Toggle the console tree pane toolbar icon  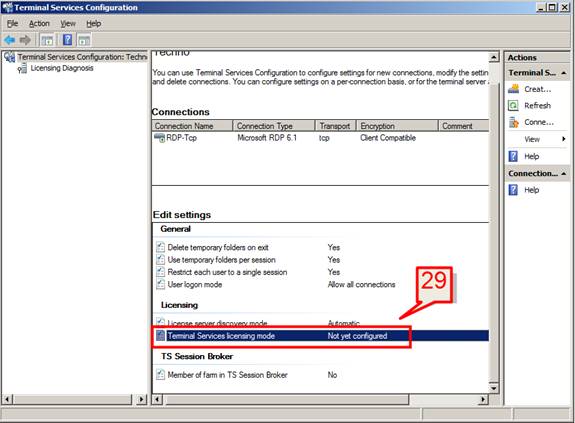click(x=47, y=40)
